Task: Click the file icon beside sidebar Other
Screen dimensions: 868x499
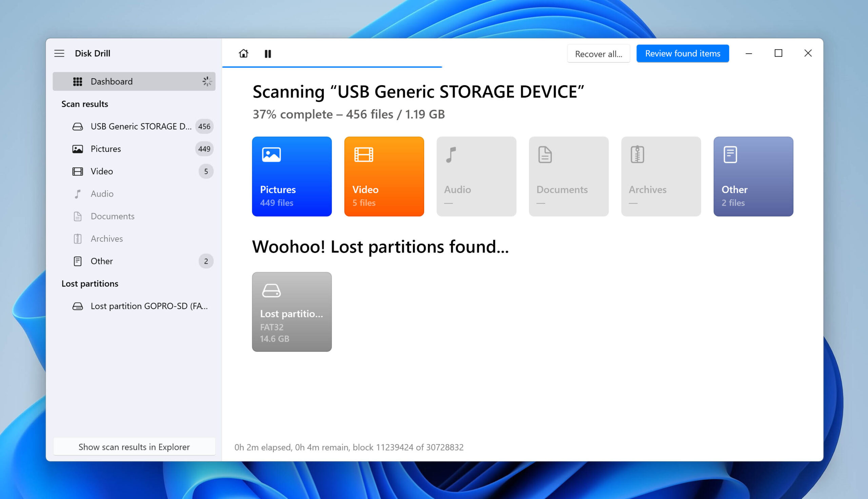Action: click(78, 261)
